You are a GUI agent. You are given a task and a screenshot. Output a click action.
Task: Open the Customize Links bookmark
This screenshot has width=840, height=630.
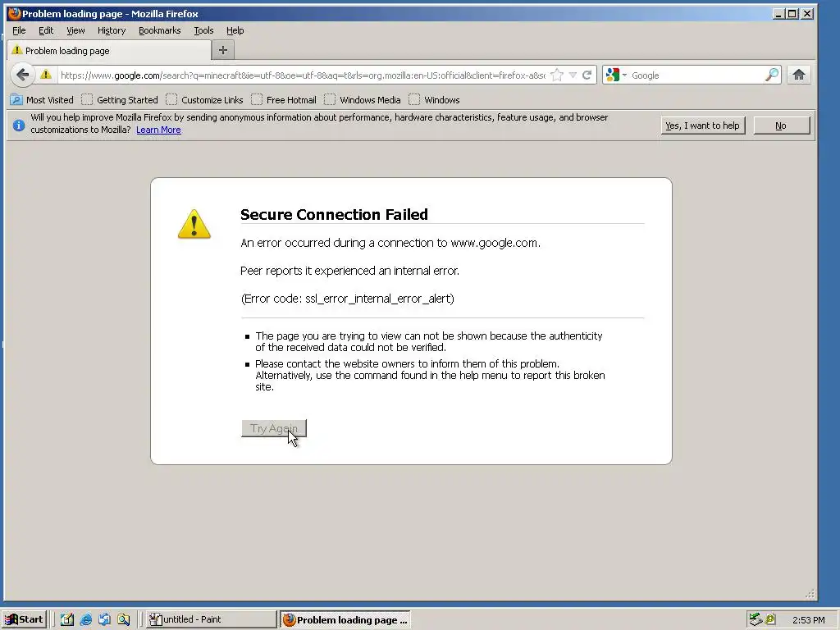(x=204, y=99)
